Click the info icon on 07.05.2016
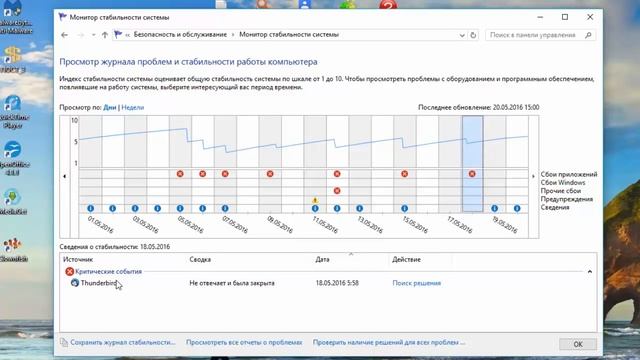The image size is (640, 360). (225, 209)
